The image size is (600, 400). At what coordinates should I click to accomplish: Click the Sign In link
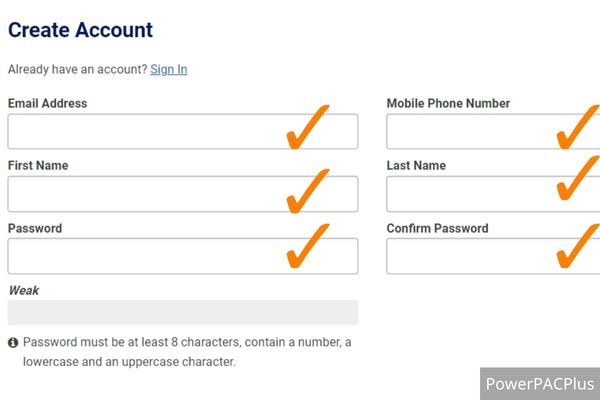coord(168,69)
